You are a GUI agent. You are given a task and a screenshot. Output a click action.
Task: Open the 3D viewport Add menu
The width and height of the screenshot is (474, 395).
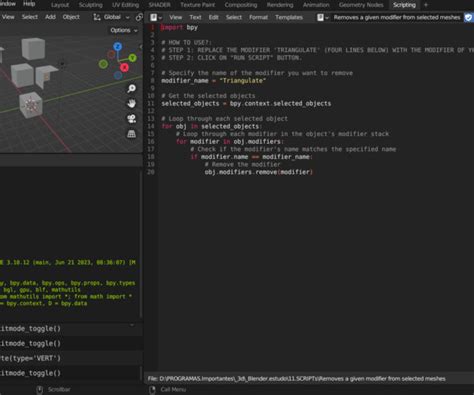pyautogui.click(x=50, y=17)
